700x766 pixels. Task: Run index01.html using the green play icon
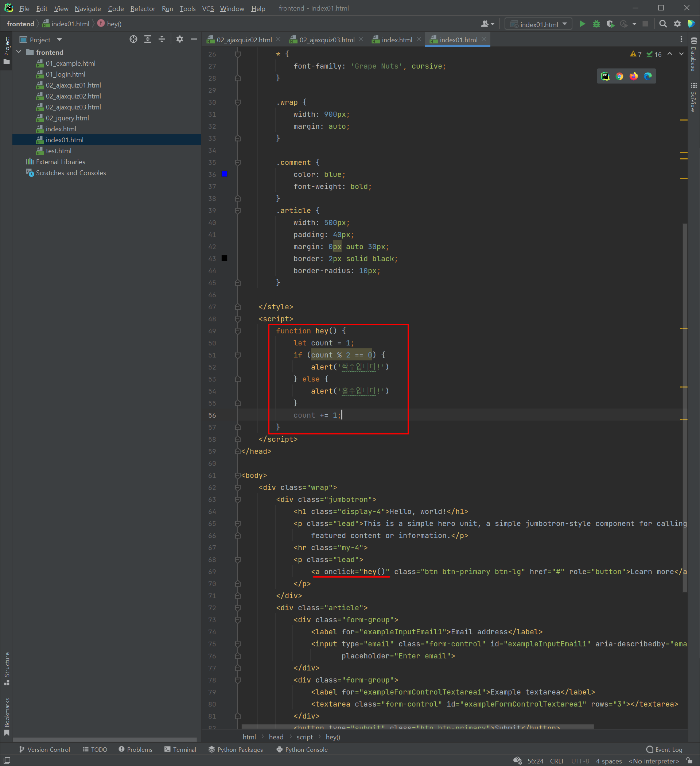(582, 24)
